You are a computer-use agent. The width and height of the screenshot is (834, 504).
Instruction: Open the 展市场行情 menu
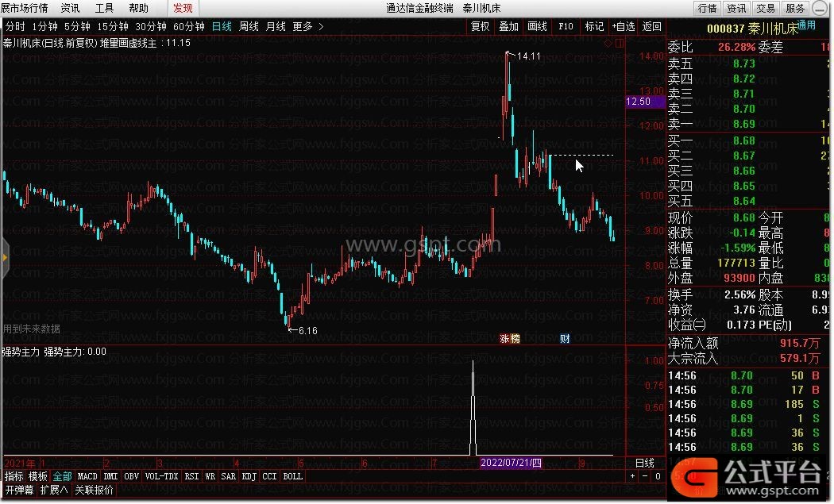(x=25, y=8)
